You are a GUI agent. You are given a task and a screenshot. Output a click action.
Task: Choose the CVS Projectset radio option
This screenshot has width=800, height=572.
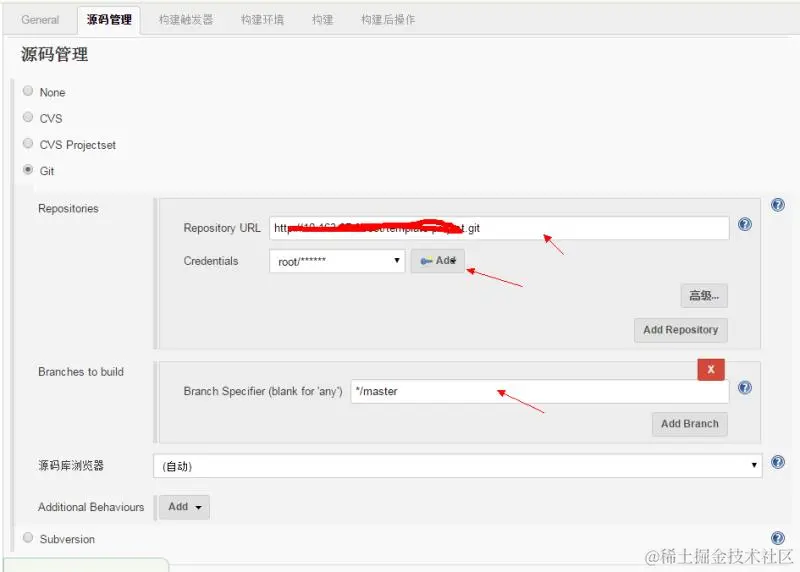click(28, 143)
